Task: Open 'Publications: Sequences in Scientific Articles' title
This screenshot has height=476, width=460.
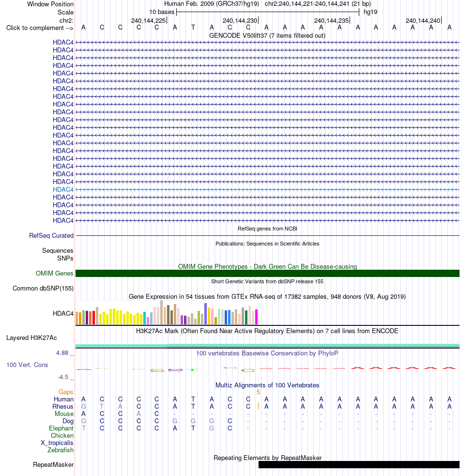Action: [267, 244]
